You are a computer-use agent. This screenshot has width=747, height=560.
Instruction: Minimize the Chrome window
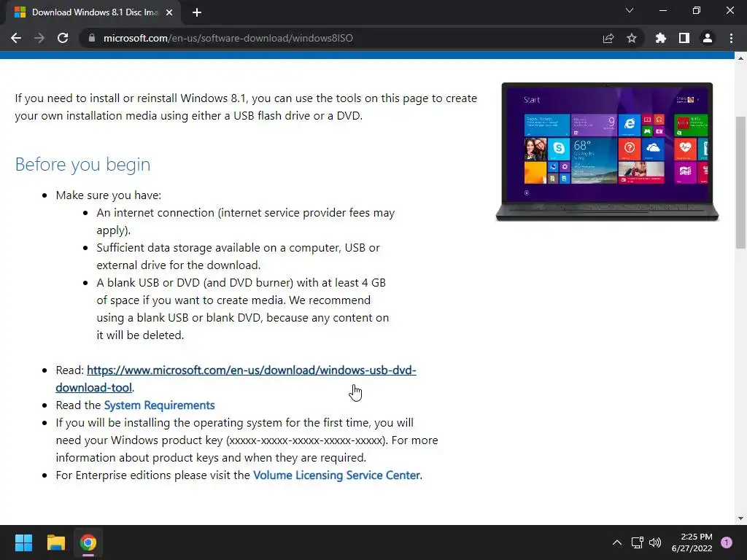click(662, 10)
